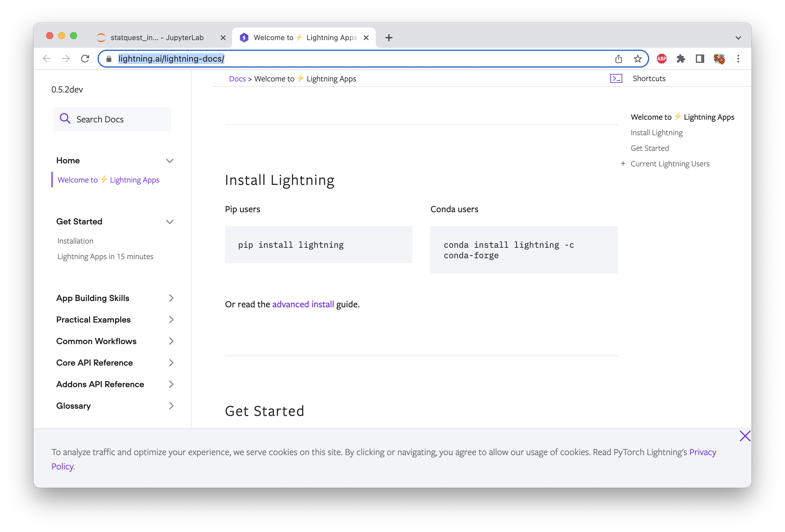
Task: Click the Docs breadcrumb link
Action: pos(238,79)
